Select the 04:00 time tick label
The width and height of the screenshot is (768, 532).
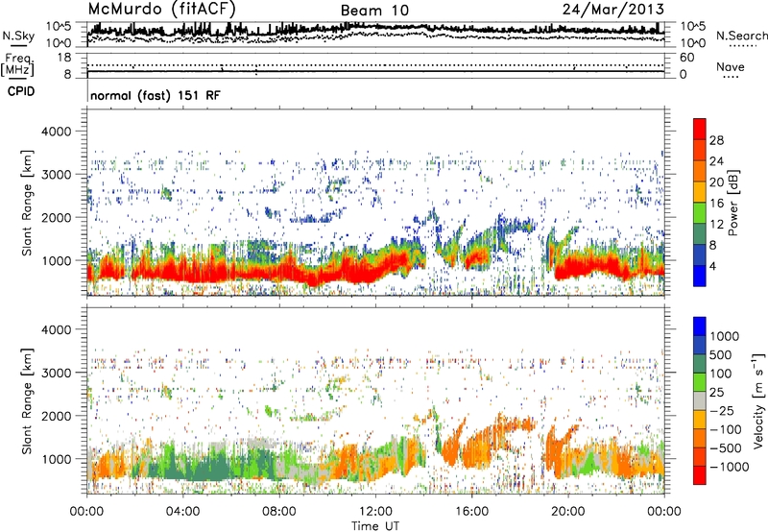(182, 512)
